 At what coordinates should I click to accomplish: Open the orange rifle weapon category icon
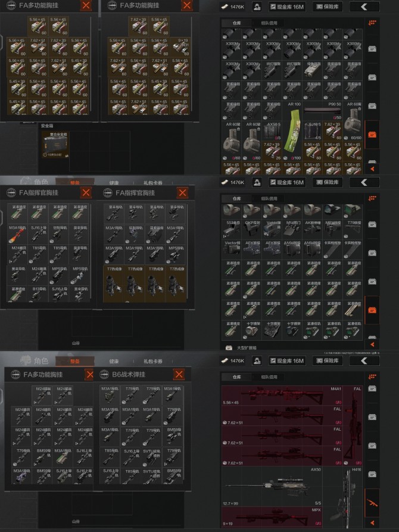pyautogui.click(x=372, y=502)
